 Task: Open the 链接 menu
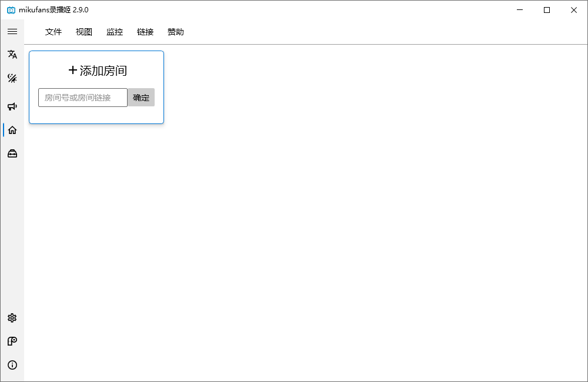click(145, 32)
